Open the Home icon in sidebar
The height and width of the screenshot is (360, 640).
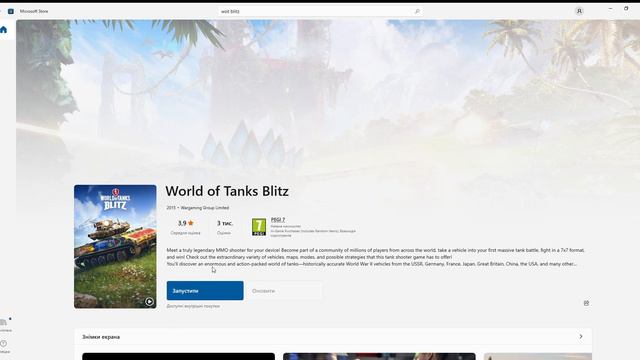tap(4, 30)
